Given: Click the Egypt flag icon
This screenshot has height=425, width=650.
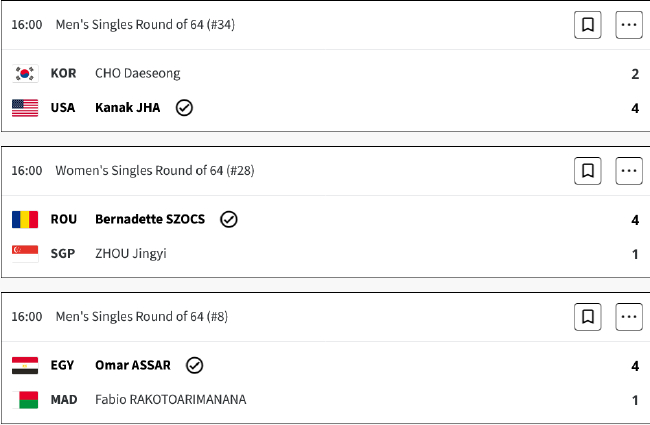Looking at the screenshot, I should point(25,365).
